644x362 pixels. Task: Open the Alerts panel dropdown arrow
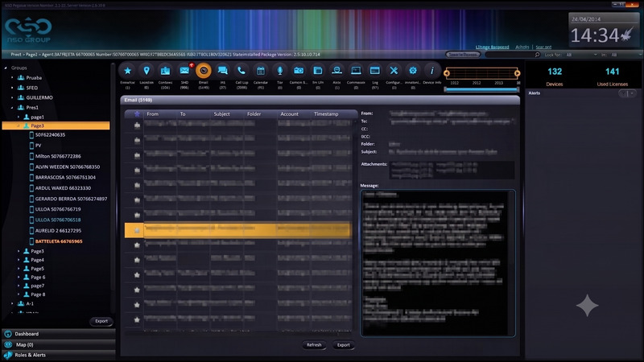point(633,93)
